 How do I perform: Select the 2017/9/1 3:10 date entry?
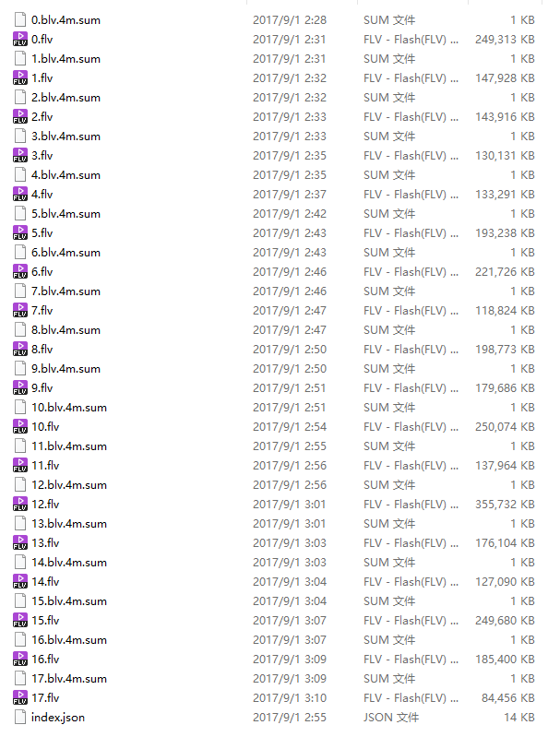pyautogui.click(x=290, y=697)
